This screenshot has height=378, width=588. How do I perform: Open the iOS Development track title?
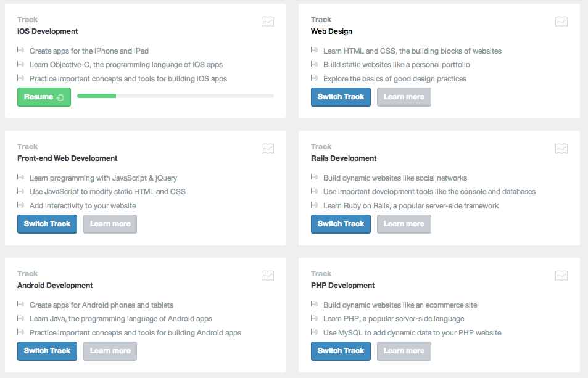pos(48,31)
